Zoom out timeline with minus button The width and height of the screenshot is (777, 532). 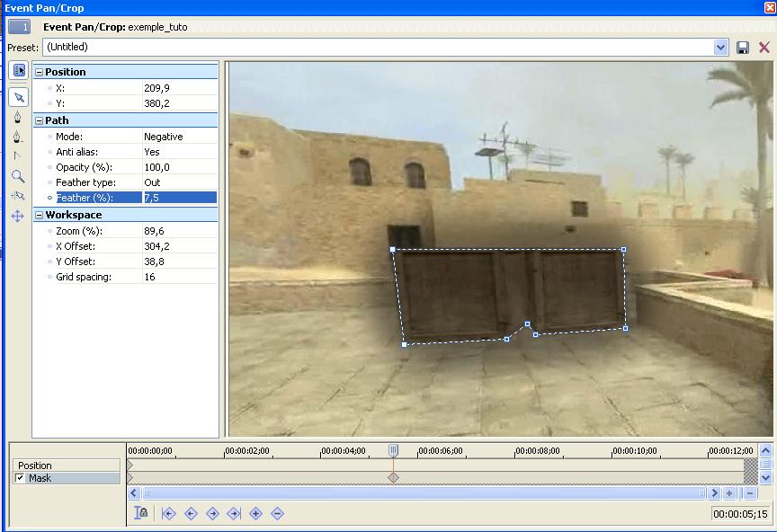(750, 492)
